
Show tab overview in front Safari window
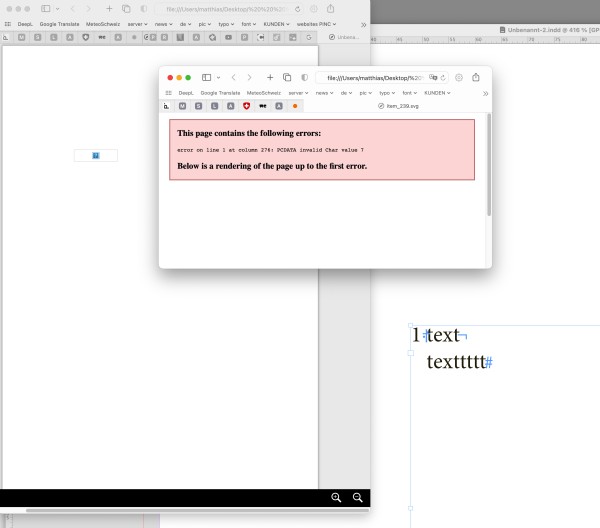coord(287,77)
